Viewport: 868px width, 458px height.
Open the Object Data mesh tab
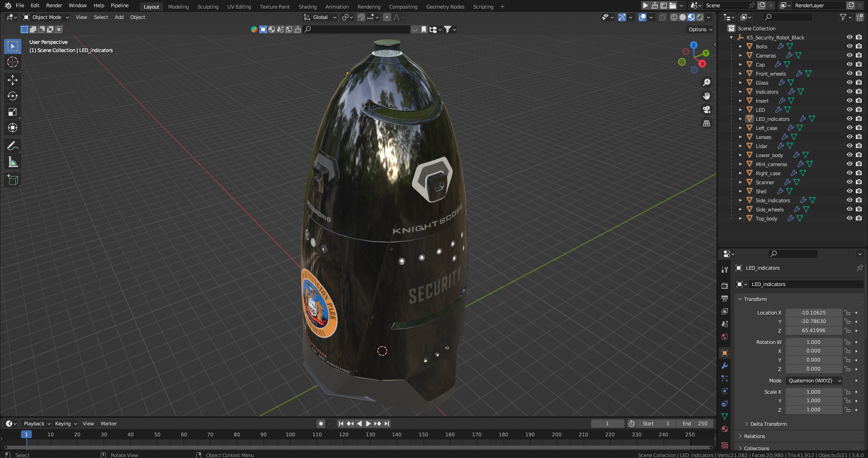pyautogui.click(x=725, y=416)
